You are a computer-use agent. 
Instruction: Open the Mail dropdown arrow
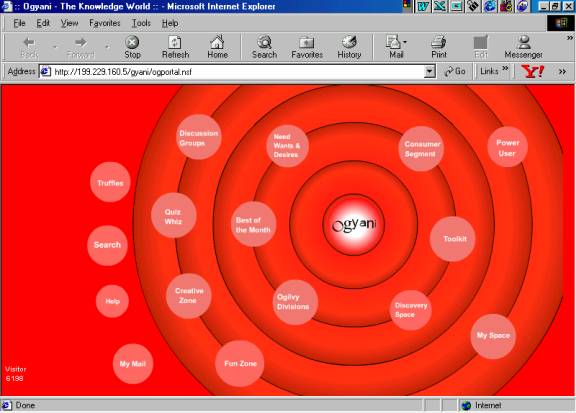[405, 42]
